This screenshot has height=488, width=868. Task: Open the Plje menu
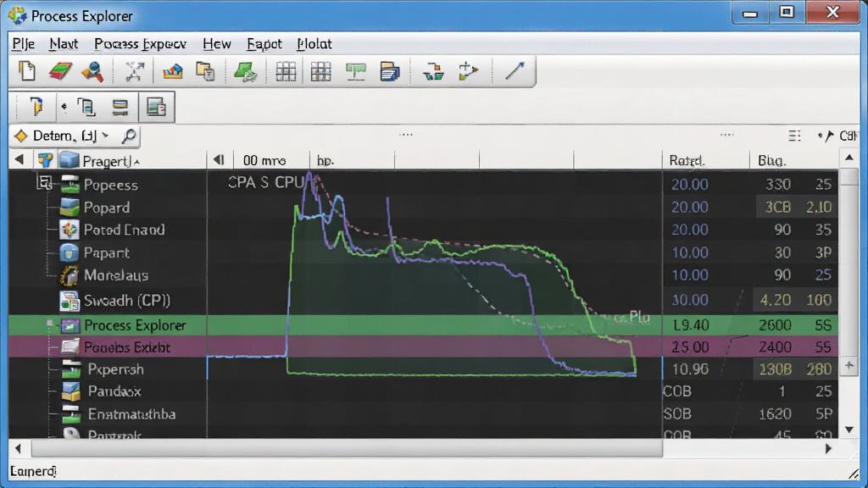23,44
